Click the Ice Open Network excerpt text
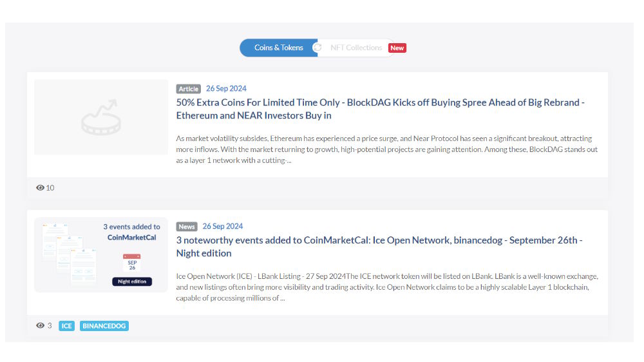This screenshot has height=362, width=644. coord(387,287)
